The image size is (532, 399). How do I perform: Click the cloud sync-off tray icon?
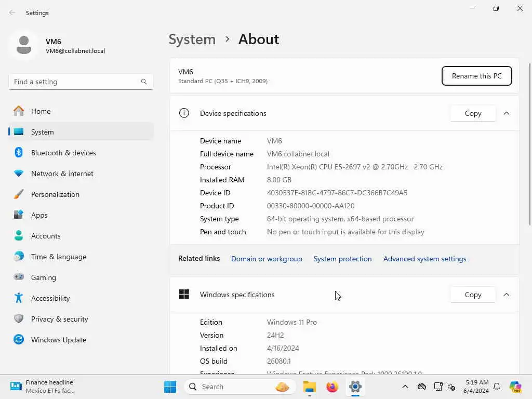click(x=422, y=387)
